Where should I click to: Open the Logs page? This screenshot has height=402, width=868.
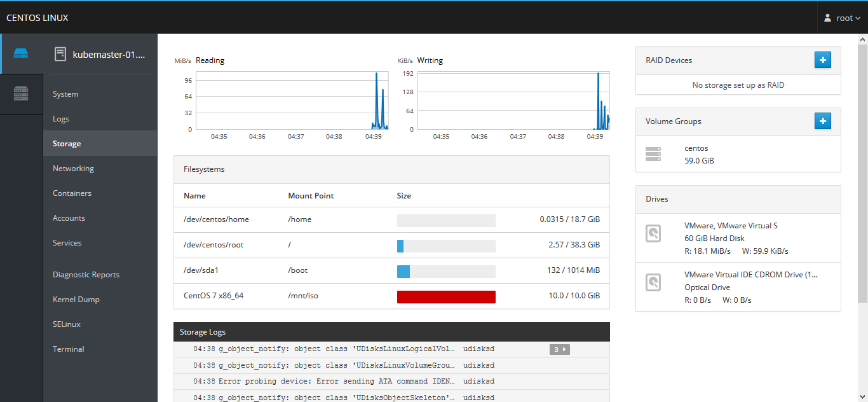(x=100, y=119)
